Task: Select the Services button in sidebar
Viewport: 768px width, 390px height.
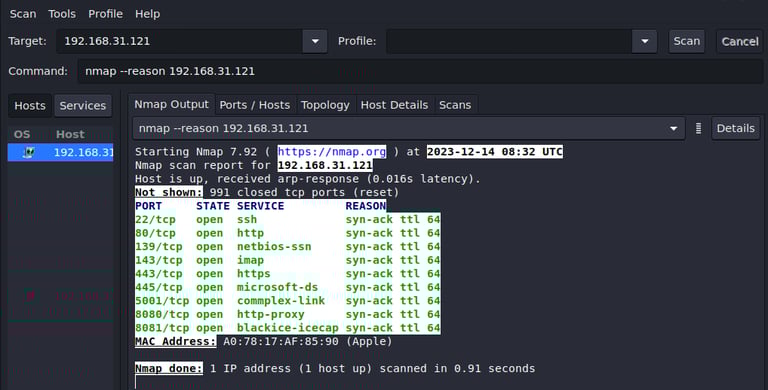Action: point(83,105)
